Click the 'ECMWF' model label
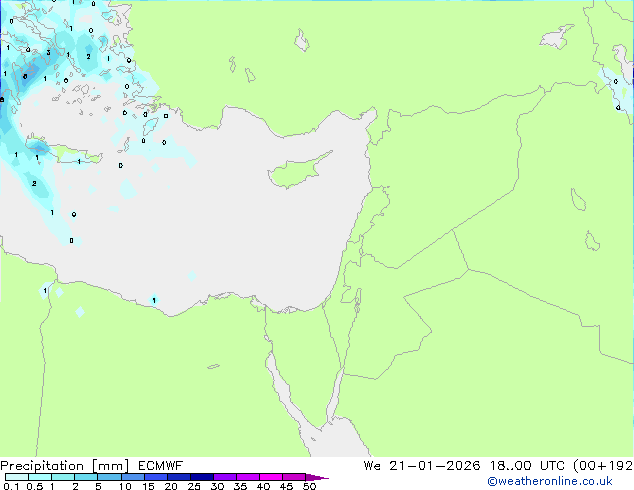 (161, 466)
